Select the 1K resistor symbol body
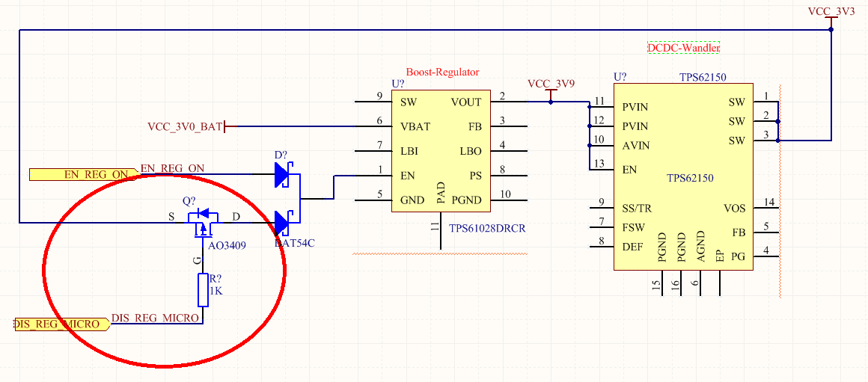This screenshot has width=868, height=382. click(204, 290)
